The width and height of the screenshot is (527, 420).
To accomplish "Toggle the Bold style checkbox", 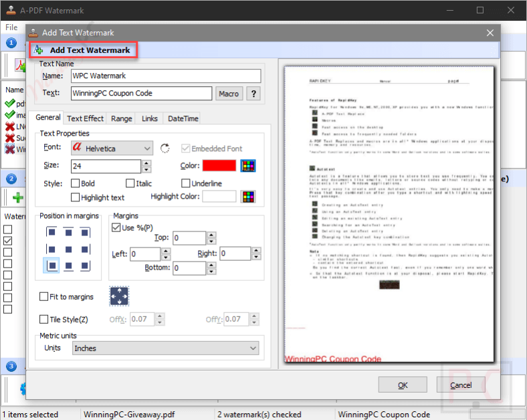I will [75, 183].
